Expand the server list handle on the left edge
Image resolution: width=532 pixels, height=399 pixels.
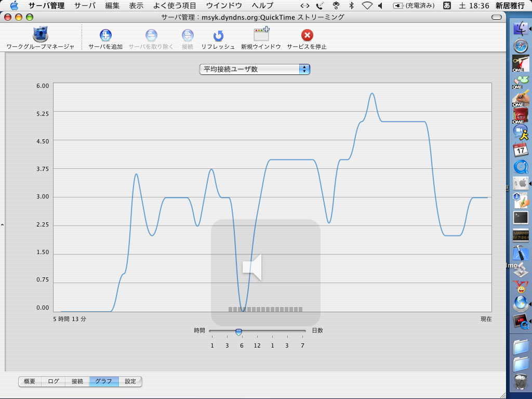click(x=2, y=225)
